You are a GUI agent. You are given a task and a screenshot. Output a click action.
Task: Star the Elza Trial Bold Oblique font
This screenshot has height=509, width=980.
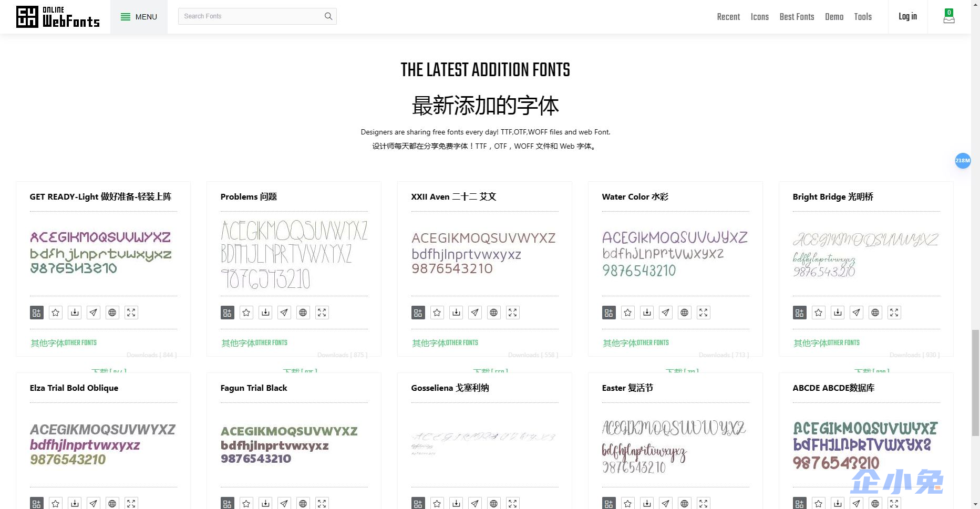(x=55, y=503)
